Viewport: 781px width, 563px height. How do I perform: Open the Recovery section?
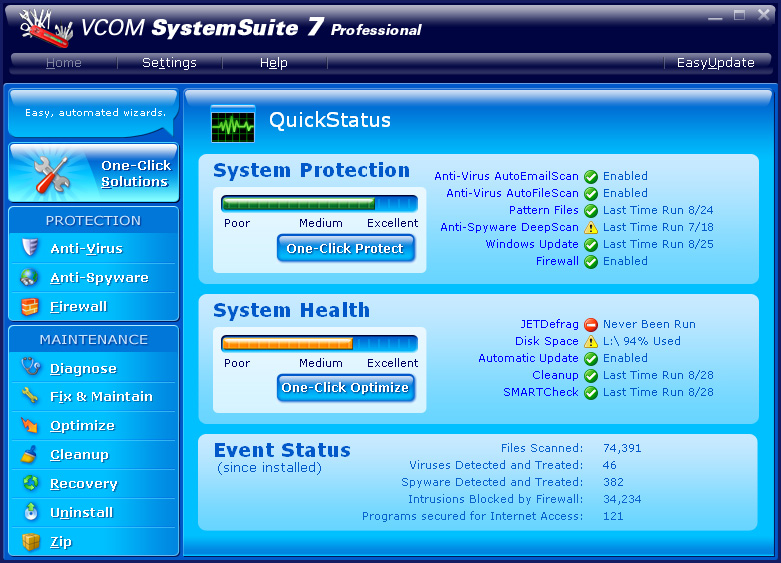coord(93,483)
